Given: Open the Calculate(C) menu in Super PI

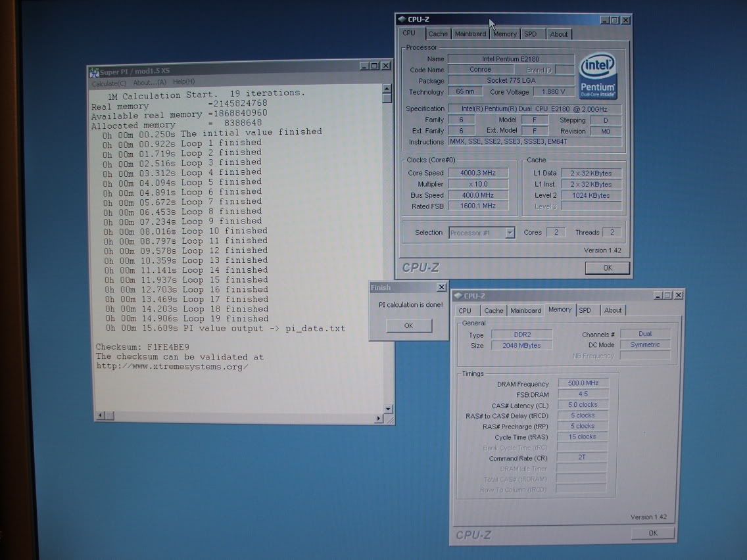Looking at the screenshot, I should [x=109, y=84].
